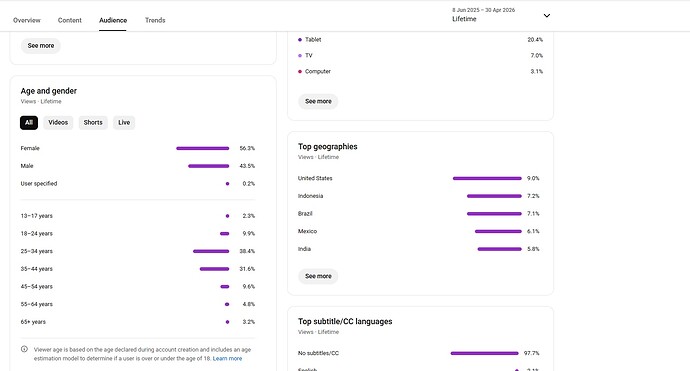The height and width of the screenshot is (371, 690).
Task: Click the TV legend dot
Action: (x=300, y=55)
